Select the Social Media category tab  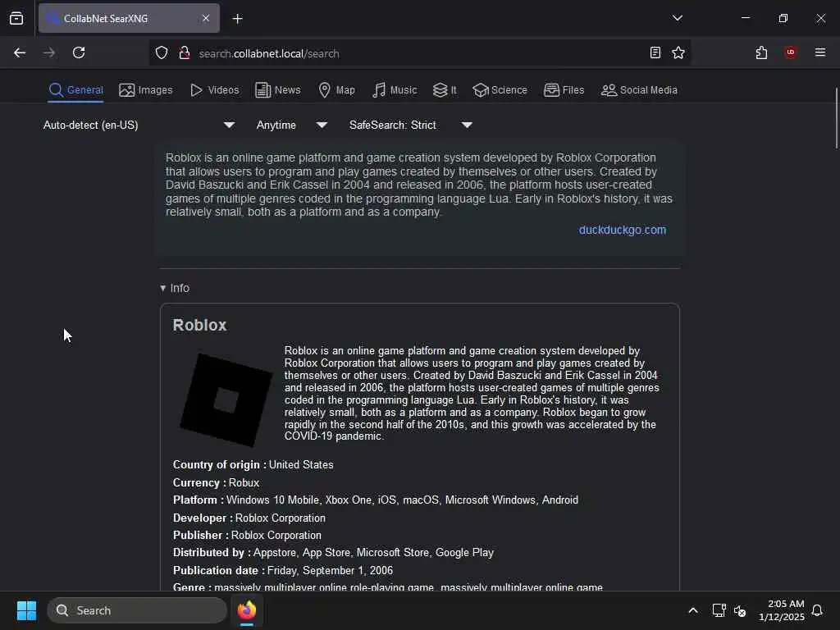pyautogui.click(x=638, y=90)
